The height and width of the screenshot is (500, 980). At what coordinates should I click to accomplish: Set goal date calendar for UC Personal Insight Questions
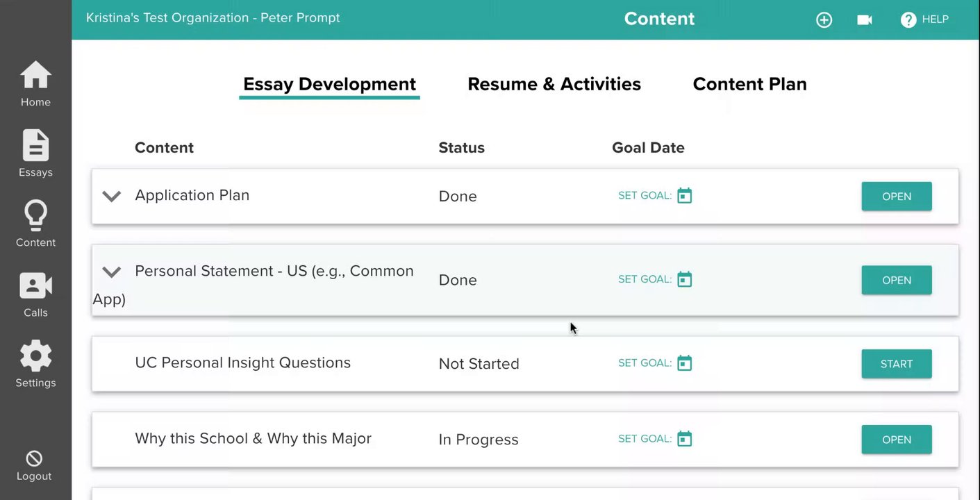[x=685, y=363]
